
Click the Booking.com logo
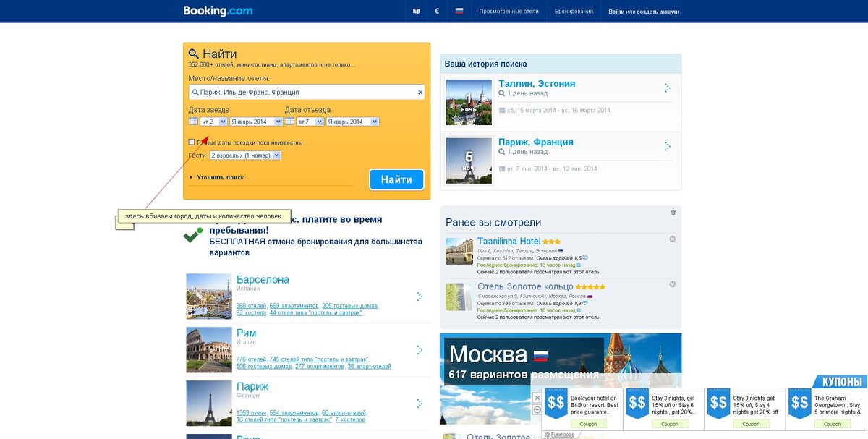point(217,11)
